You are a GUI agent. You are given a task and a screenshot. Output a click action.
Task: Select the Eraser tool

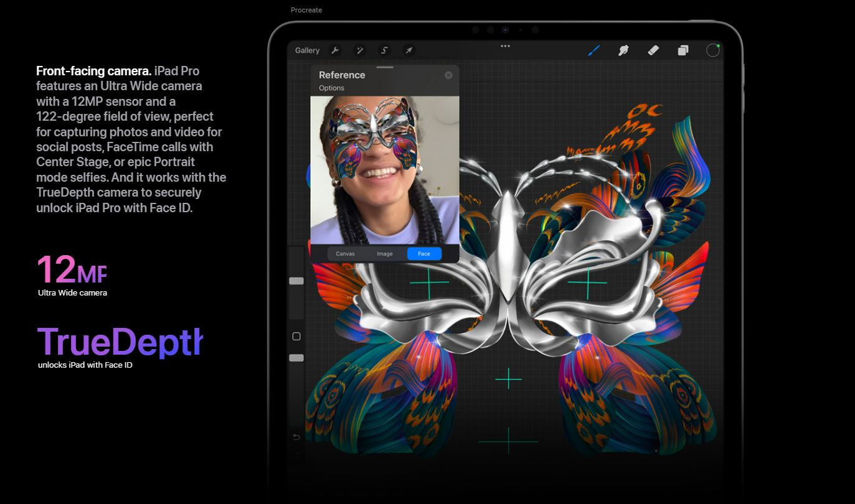tap(653, 50)
